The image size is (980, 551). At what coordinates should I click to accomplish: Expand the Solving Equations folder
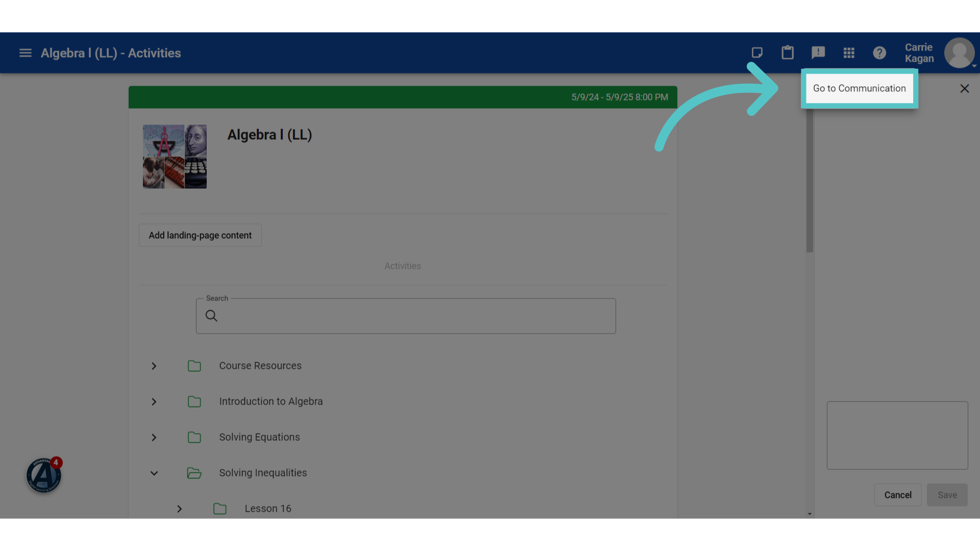(154, 437)
